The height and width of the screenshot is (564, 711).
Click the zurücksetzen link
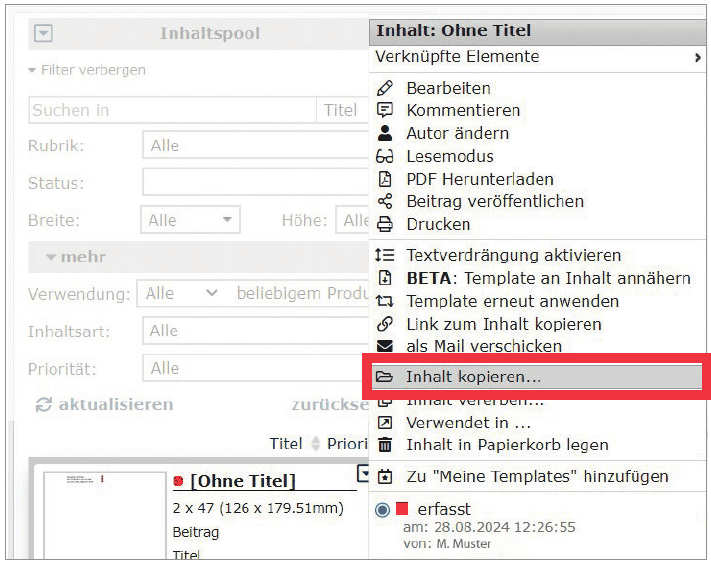click(330, 404)
